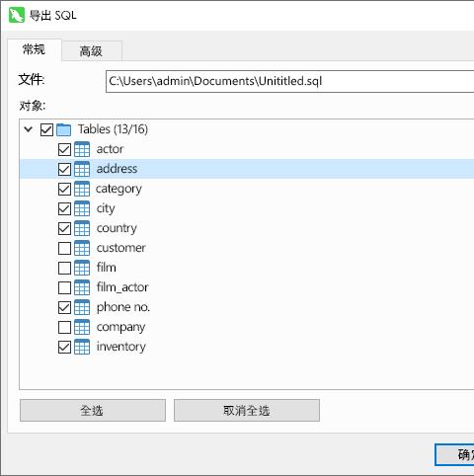This screenshot has height=476, width=474.
Task: Click the 全选 button
Action: (93, 410)
